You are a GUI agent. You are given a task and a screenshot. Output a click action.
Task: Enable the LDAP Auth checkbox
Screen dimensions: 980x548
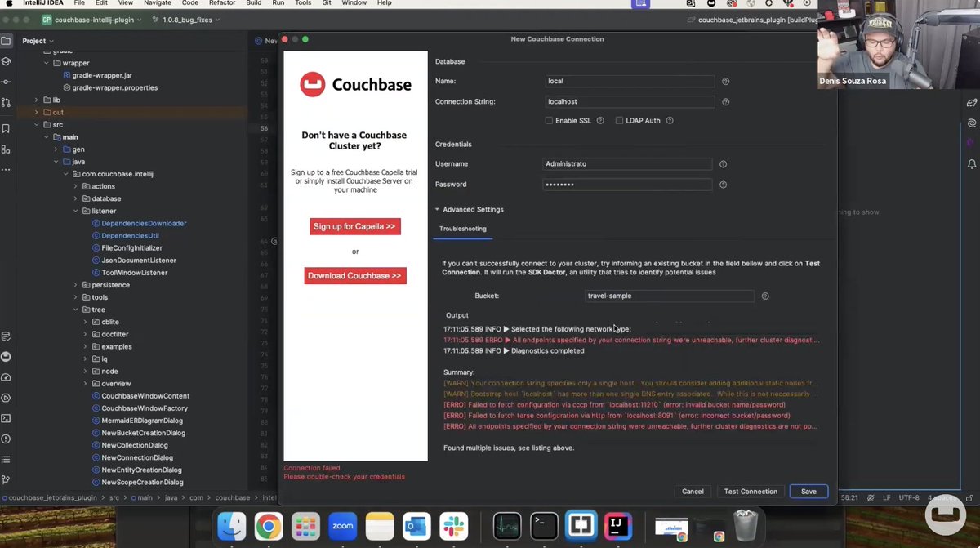619,121
